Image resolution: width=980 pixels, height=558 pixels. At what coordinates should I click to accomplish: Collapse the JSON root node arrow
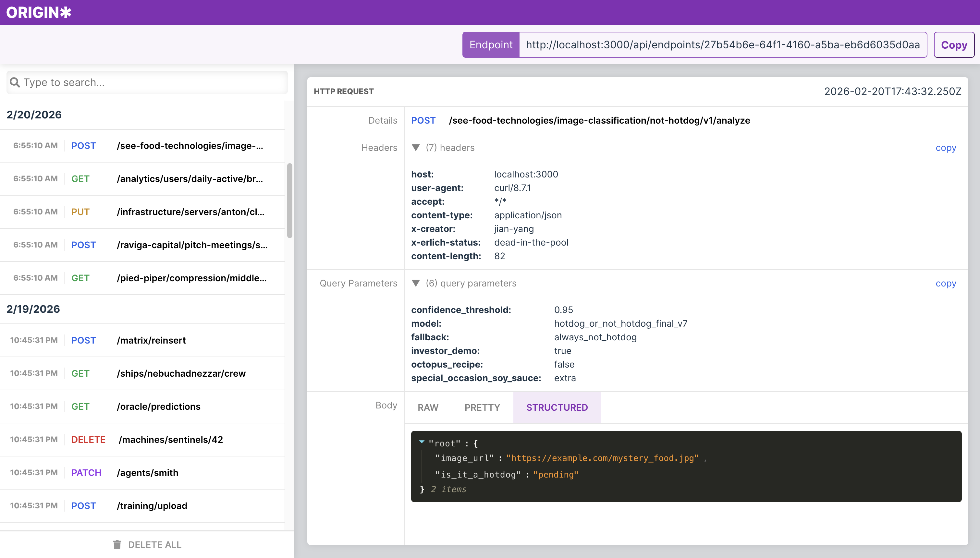pyautogui.click(x=422, y=442)
